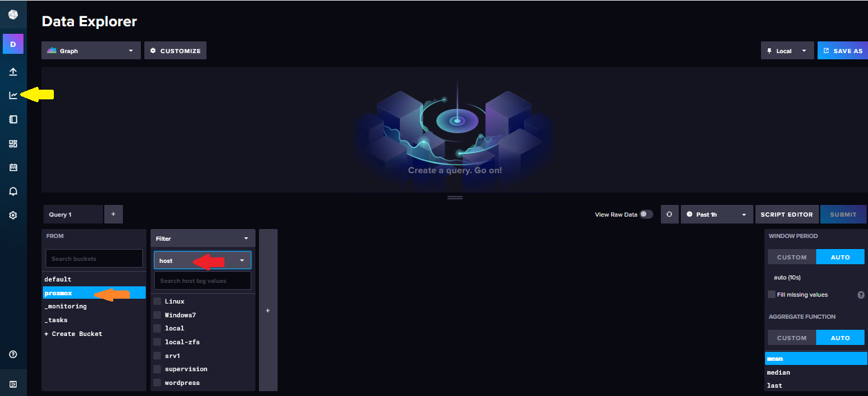Image resolution: width=868 pixels, height=396 pixels.
Task: Check the Linux host tag value
Action: click(157, 301)
